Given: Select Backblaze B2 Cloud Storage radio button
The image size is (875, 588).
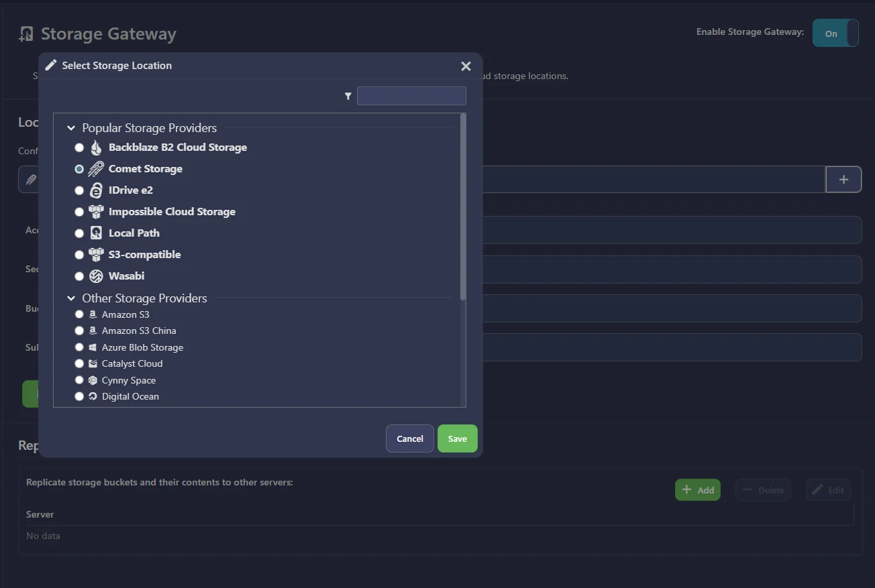Looking at the screenshot, I should (79, 148).
